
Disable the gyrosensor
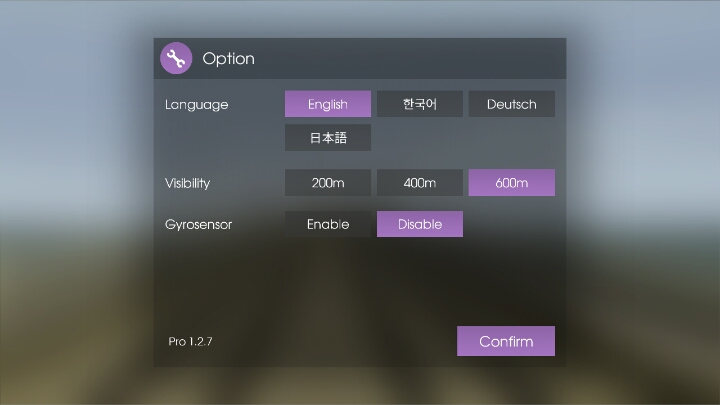420,224
